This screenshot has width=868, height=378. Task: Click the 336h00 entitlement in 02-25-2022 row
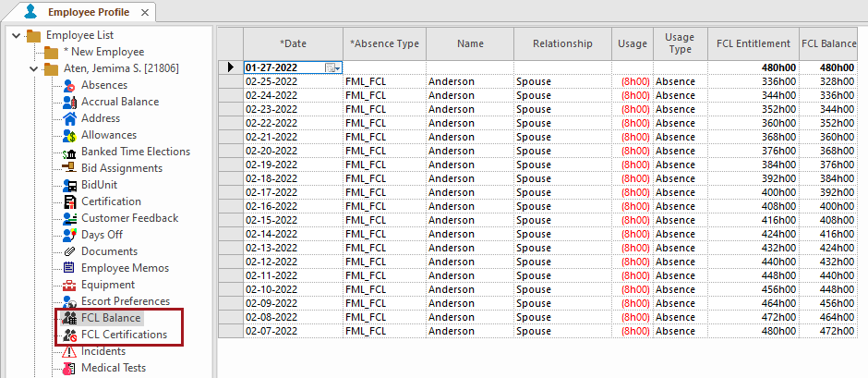[x=753, y=81]
